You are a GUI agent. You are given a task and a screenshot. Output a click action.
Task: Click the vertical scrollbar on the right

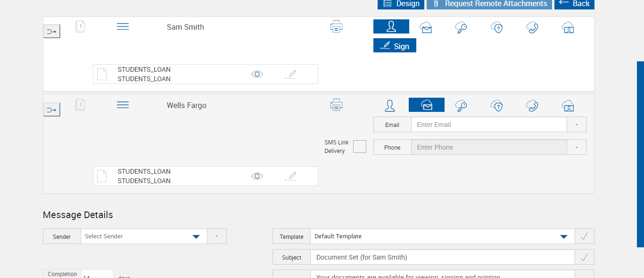click(640, 154)
